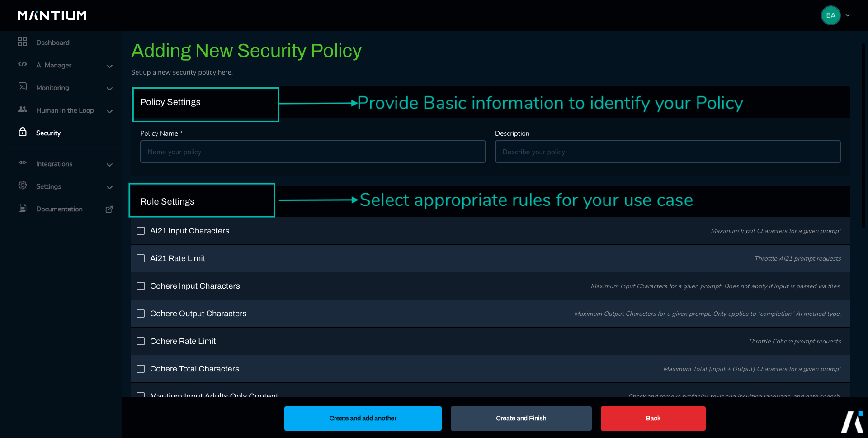This screenshot has width=868, height=438.
Task: Click the Monitoring terminal icon
Action: click(x=23, y=87)
